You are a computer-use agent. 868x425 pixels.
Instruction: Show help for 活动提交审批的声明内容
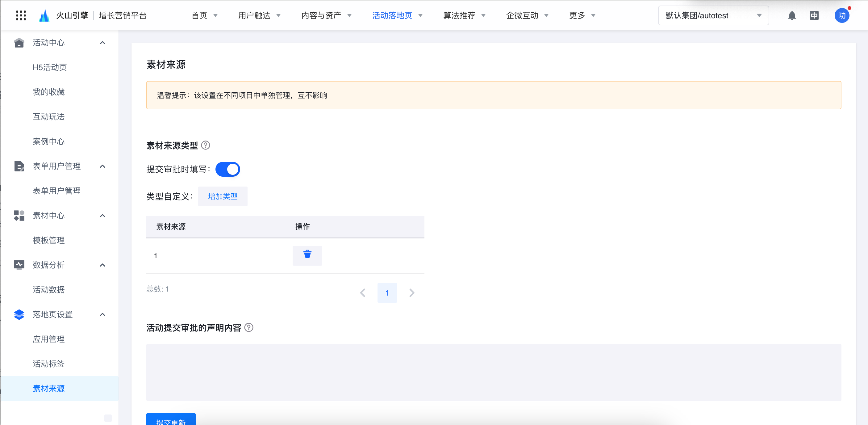coord(249,327)
